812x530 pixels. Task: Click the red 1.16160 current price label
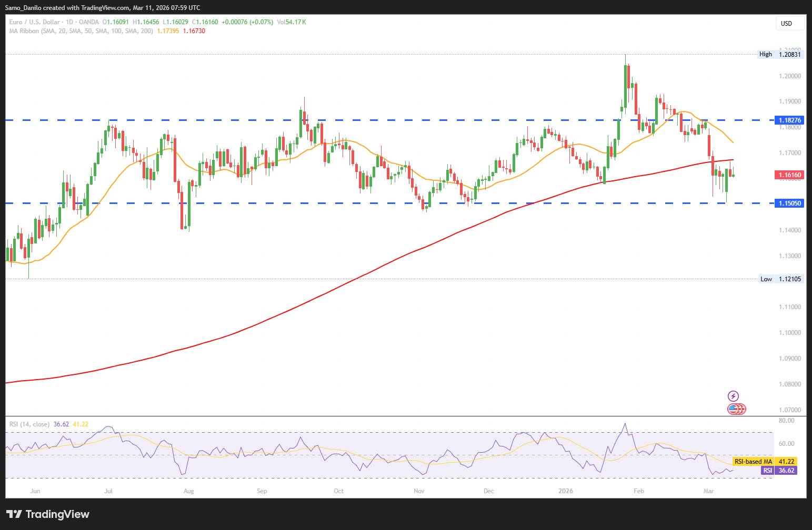[789, 175]
